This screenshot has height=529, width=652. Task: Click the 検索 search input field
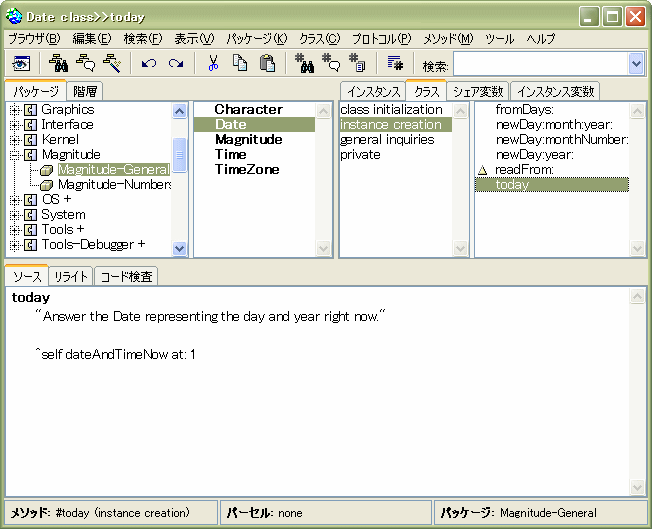click(540, 64)
